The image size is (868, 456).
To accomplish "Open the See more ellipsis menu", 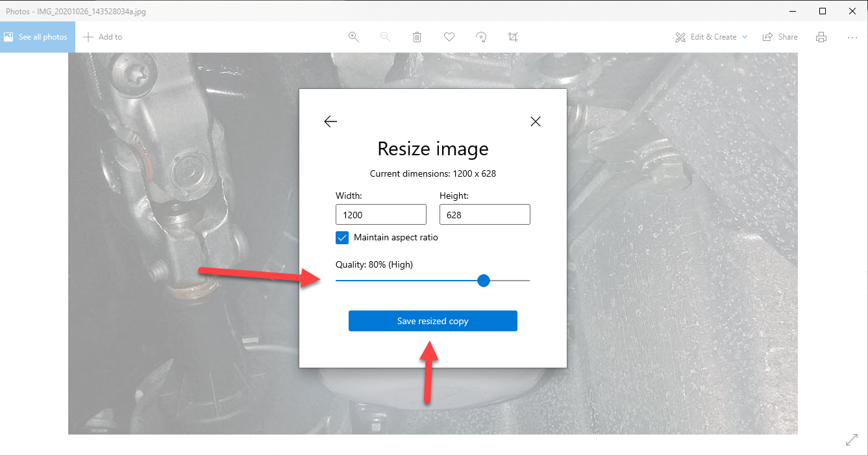I will pyautogui.click(x=852, y=37).
